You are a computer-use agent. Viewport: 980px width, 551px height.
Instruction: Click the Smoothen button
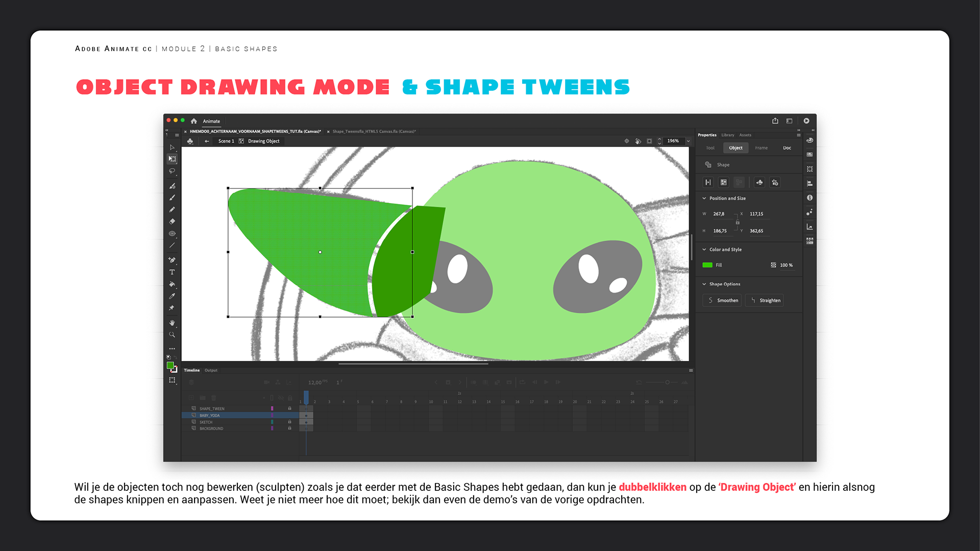(722, 300)
